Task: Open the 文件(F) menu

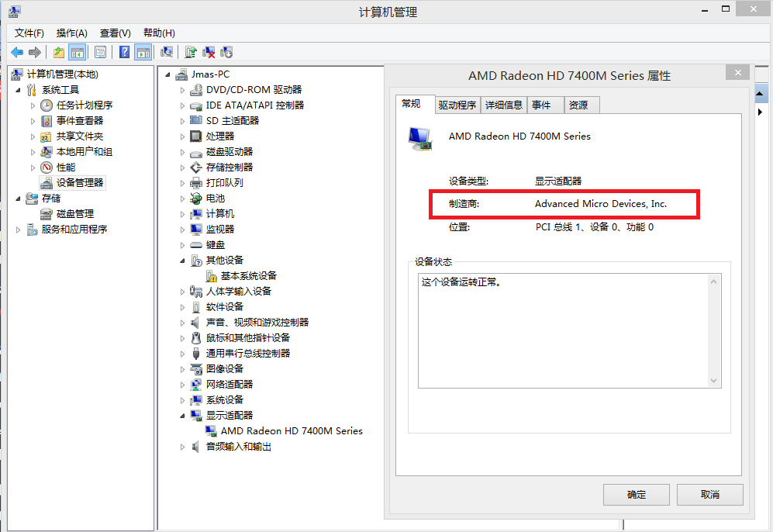Action: pos(29,33)
